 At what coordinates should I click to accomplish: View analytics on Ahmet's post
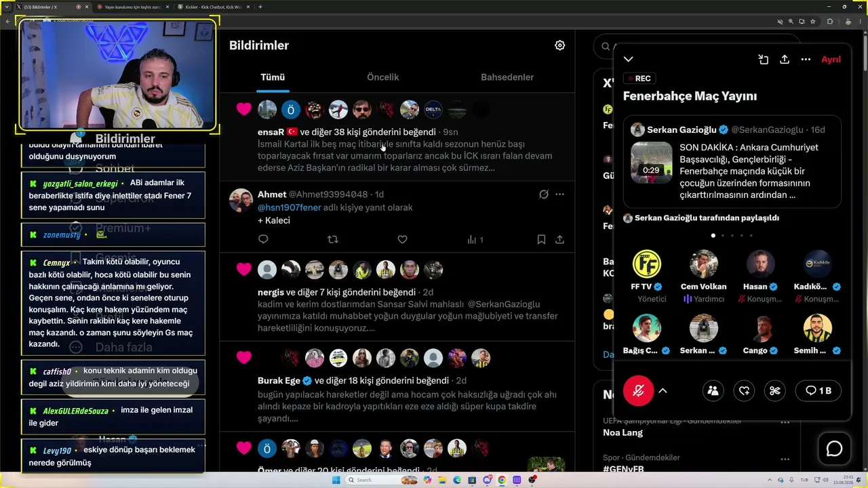coord(475,239)
